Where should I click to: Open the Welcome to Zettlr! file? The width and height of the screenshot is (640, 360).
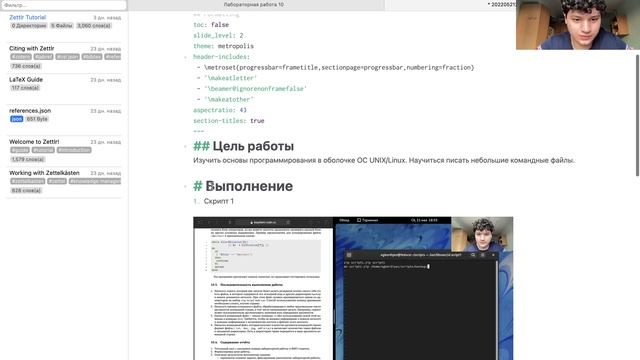tap(34, 142)
